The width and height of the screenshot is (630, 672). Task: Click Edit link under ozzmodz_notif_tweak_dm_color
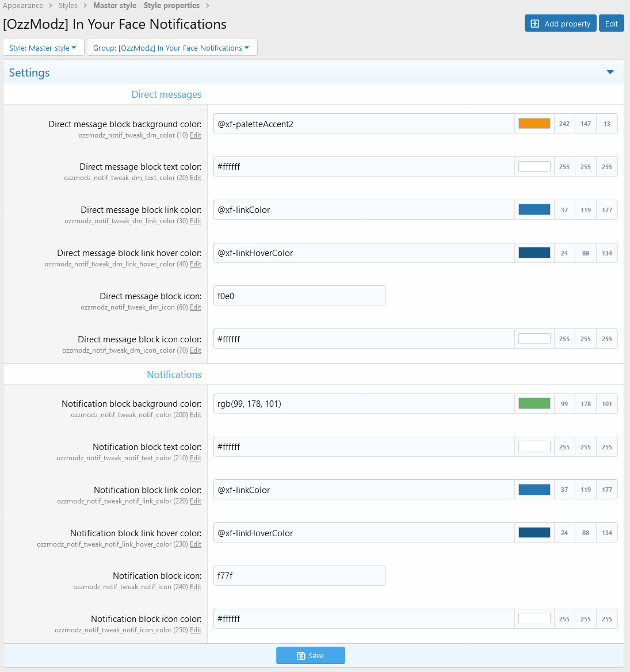click(x=196, y=135)
